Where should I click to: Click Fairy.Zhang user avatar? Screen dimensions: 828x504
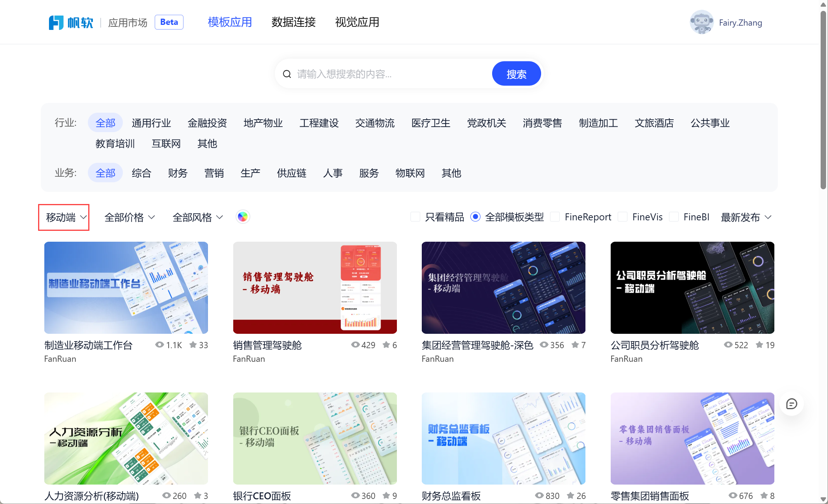click(x=701, y=22)
